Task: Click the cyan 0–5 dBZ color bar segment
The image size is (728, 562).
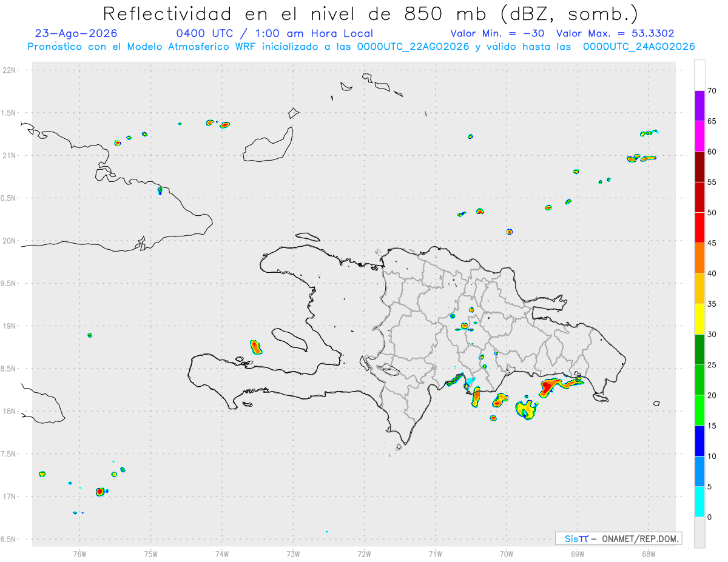Action: (699, 502)
